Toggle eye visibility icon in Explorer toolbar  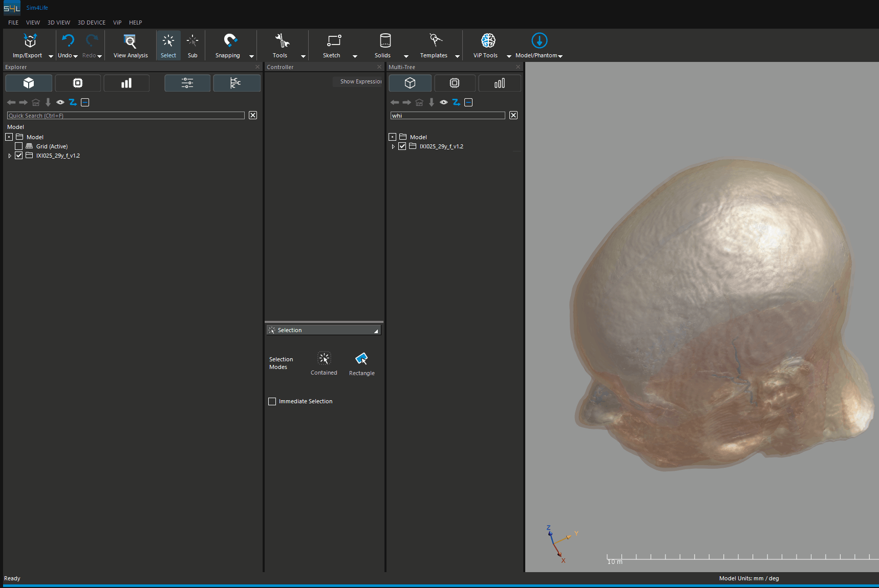(x=60, y=102)
